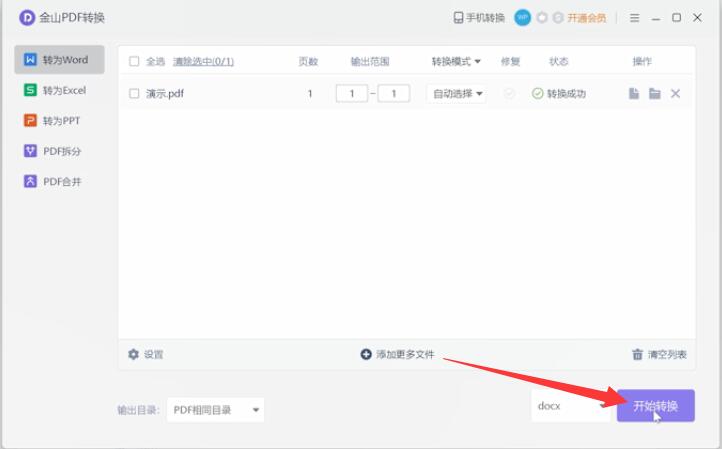
Task: Open 设置 settings with gear icon
Action: pos(146,354)
